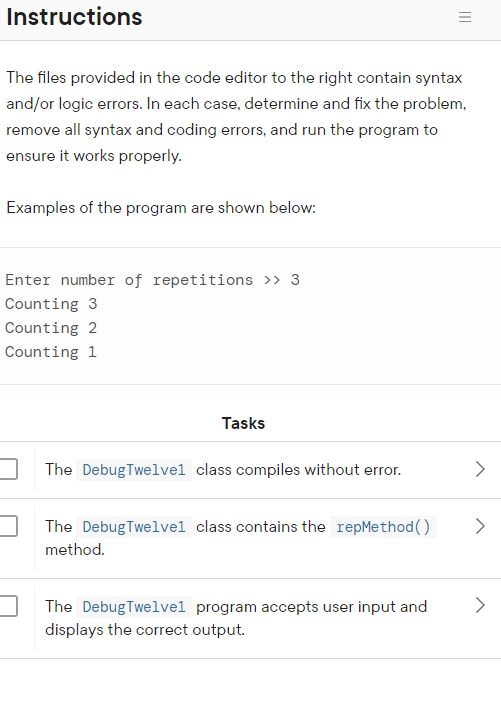Click the paragraph about syntax and logic errors
Screen dimensions: 501x727
coord(236,117)
